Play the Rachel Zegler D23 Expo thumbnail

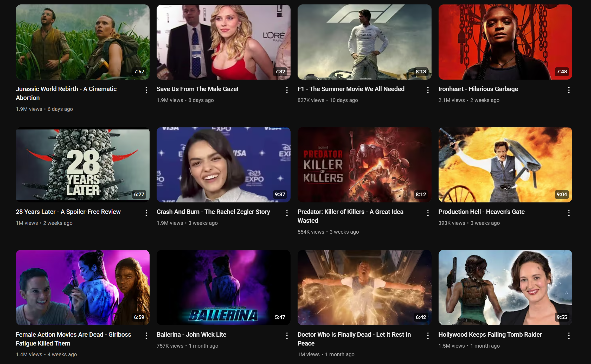click(x=223, y=165)
